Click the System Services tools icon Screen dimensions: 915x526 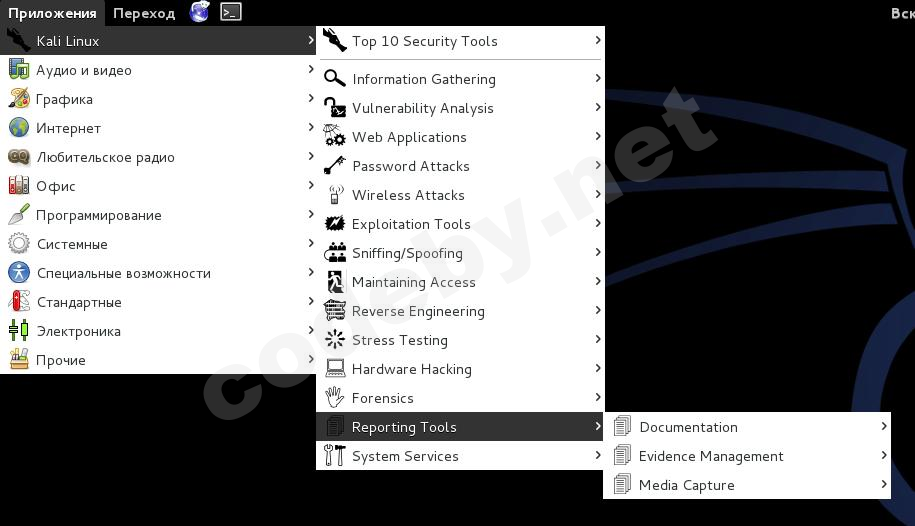pyautogui.click(x=335, y=456)
